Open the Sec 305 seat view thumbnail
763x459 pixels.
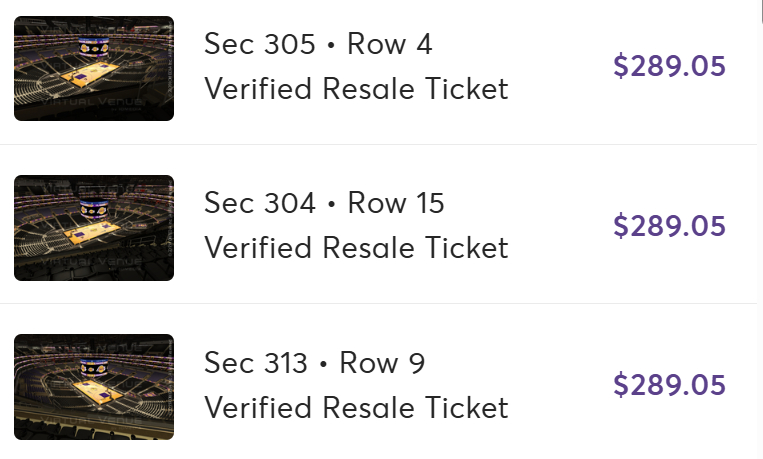94,68
